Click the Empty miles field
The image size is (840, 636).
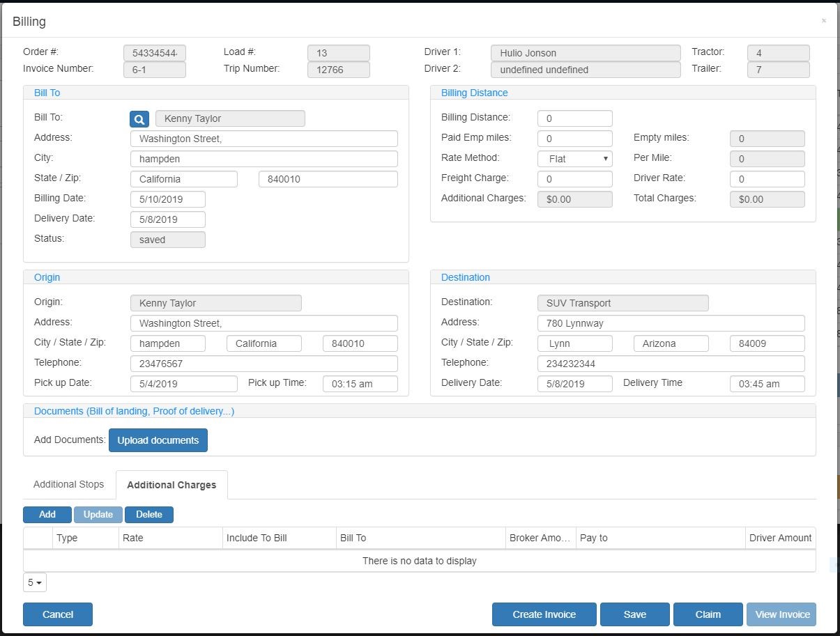tap(768, 139)
